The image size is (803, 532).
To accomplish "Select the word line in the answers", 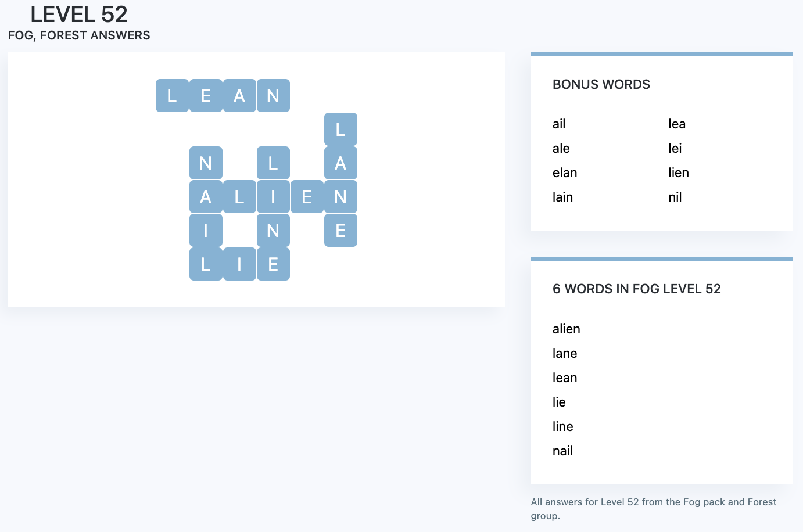I will pos(562,426).
